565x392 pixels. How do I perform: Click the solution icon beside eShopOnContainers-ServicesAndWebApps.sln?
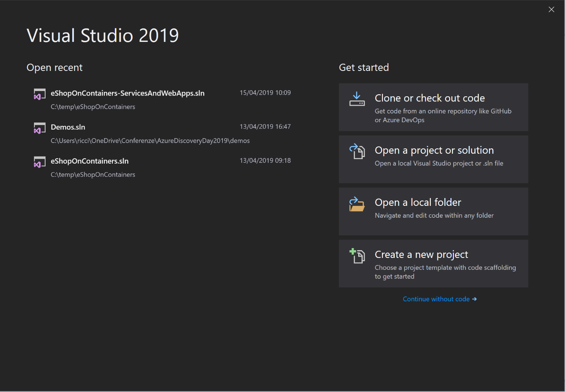click(39, 94)
